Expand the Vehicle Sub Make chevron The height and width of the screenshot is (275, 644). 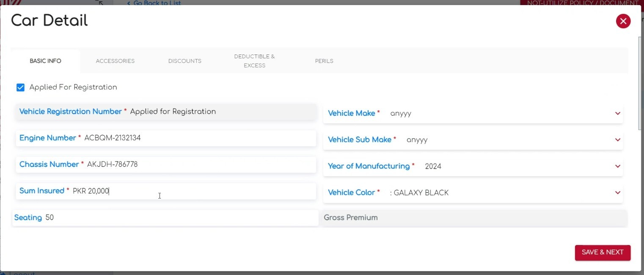click(x=617, y=140)
